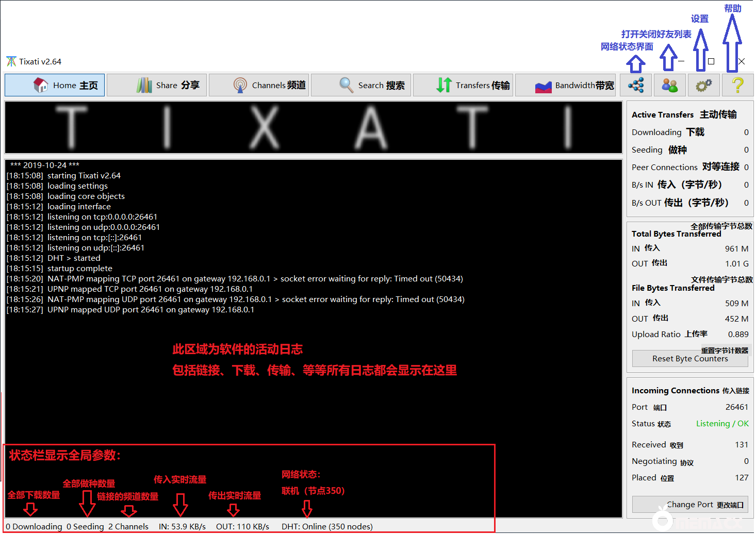The height and width of the screenshot is (534, 756).
Task: Click the Tixati logo in title bar
Action: (11, 61)
